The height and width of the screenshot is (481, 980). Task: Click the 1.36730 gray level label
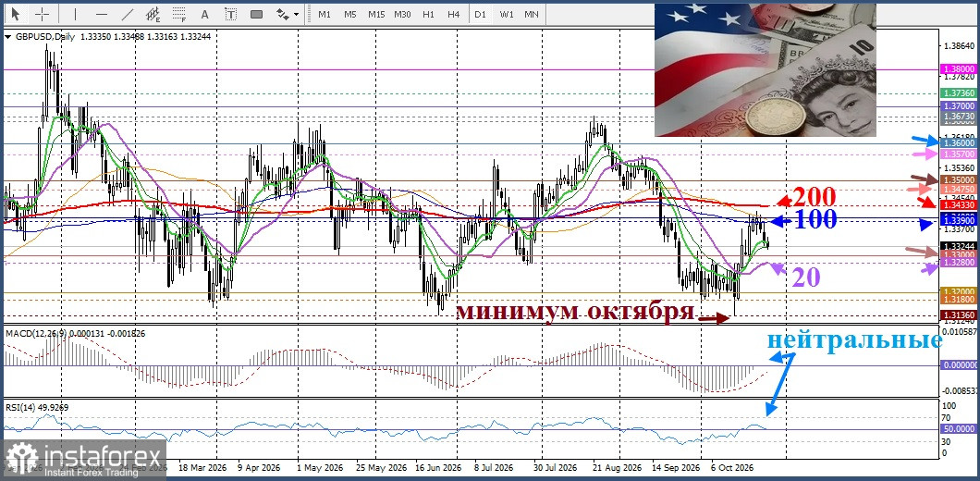click(x=958, y=117)
